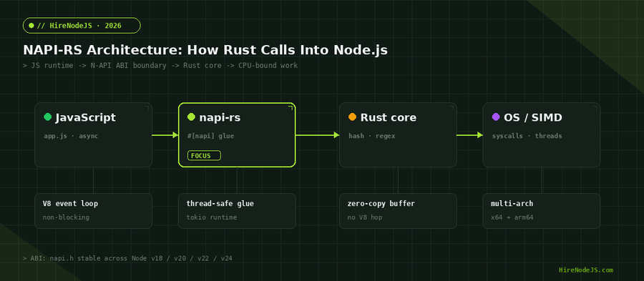This screenshot has width=644, height=281.
Task: Click the 'non-blocking' caption
Action: click(66, 217)
